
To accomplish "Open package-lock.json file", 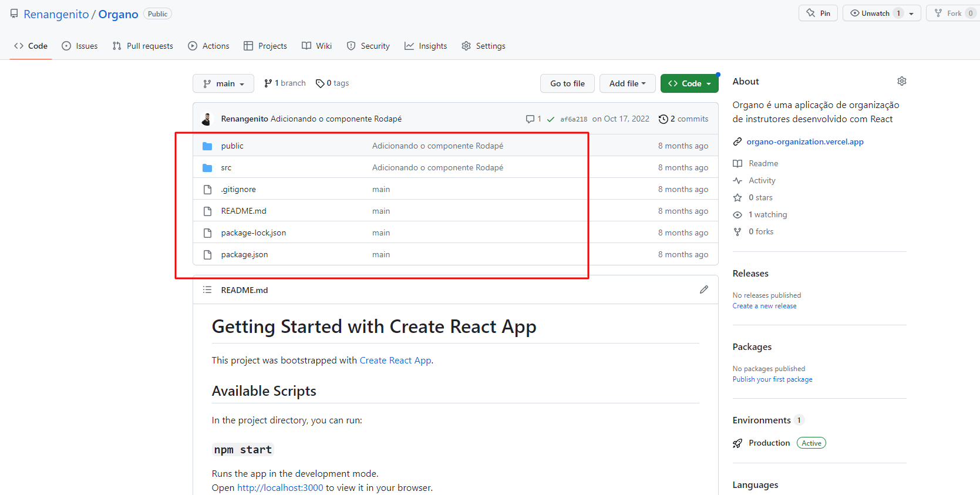I will click(254, 233).
